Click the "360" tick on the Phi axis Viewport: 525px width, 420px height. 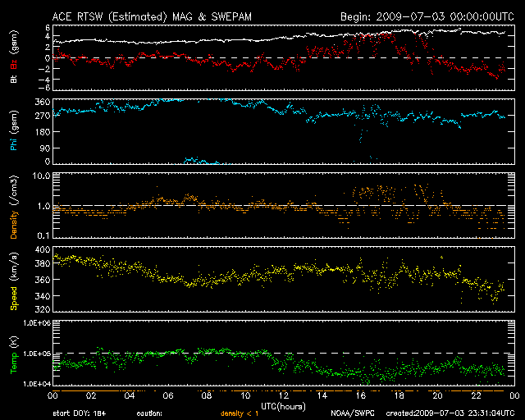[42, 102]
